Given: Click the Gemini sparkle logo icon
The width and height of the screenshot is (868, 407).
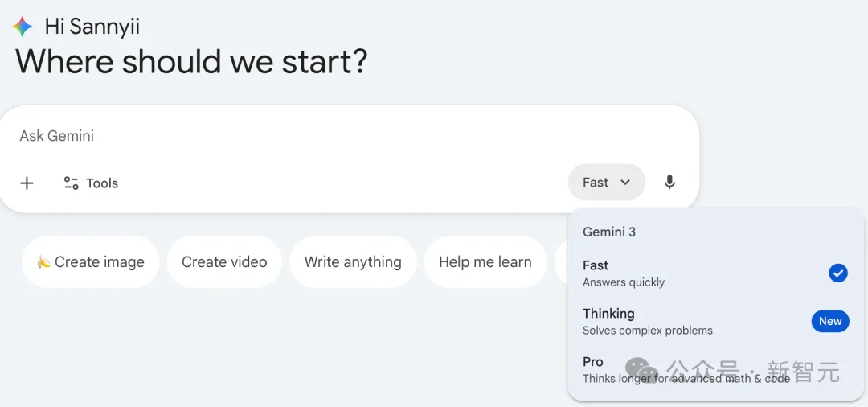Looking at the screenshot, I should [23, 27].
